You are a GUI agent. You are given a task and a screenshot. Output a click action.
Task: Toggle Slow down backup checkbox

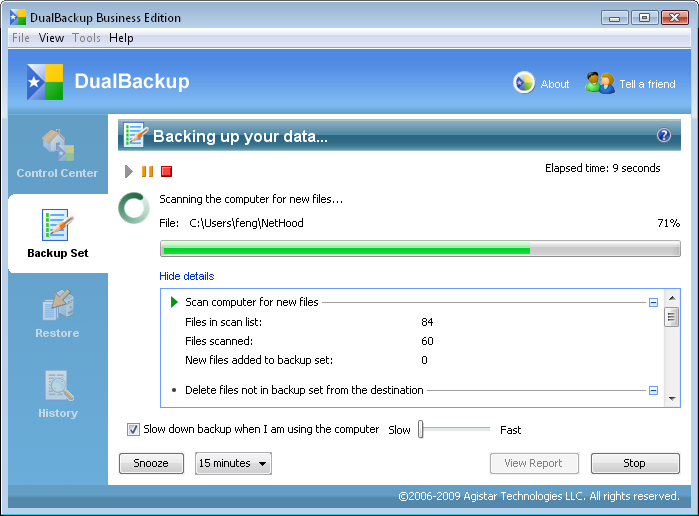[x=133, y=429]
